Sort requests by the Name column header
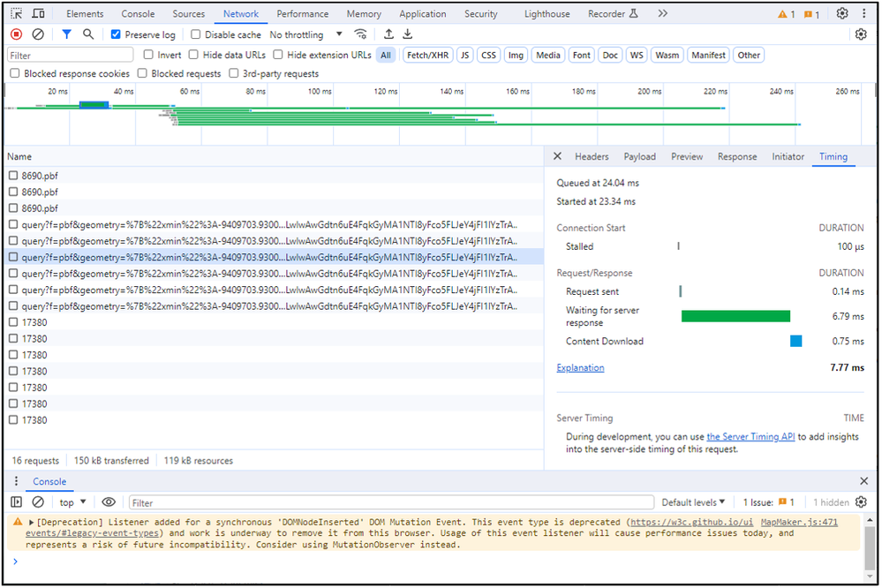 (x=274, y=156)
